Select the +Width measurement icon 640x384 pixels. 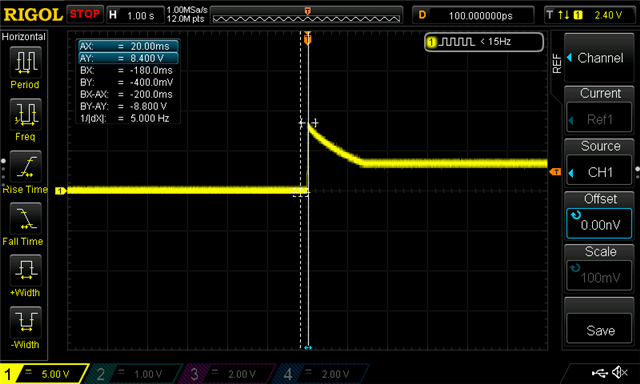coord(25,270)
